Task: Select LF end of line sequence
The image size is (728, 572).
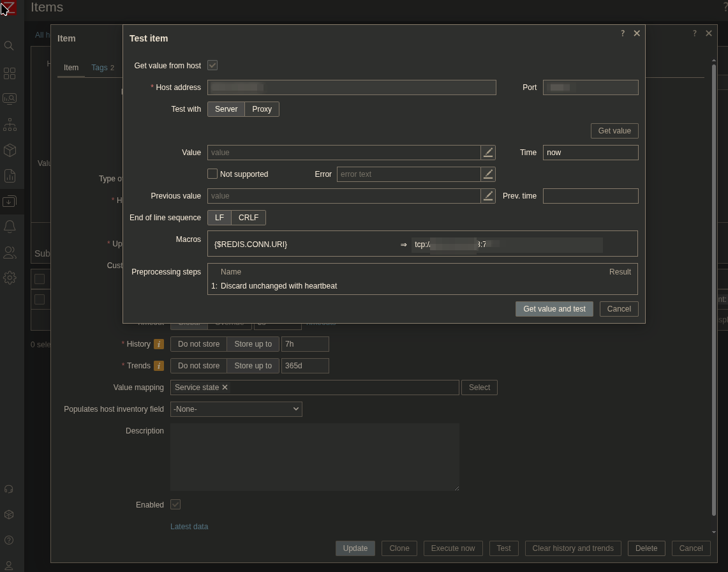Action: (x=219, y=218)
